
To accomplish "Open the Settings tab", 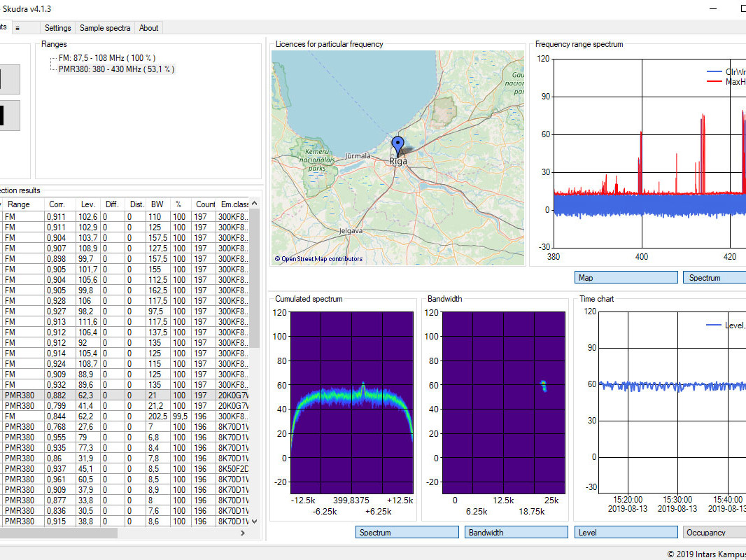I will [57, 28].
